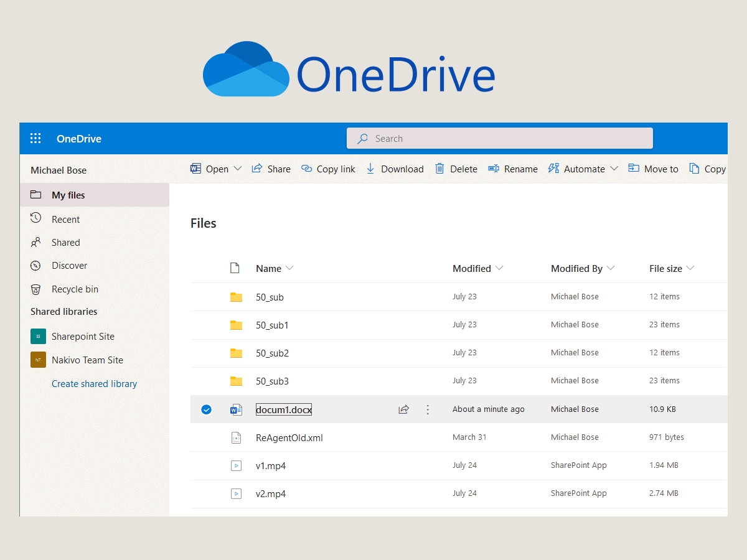Image resolution: width=747 pixels, height=560 pixels.
Task: Open the Modified column sort dropdown
Action: click(x=499, y=268)
